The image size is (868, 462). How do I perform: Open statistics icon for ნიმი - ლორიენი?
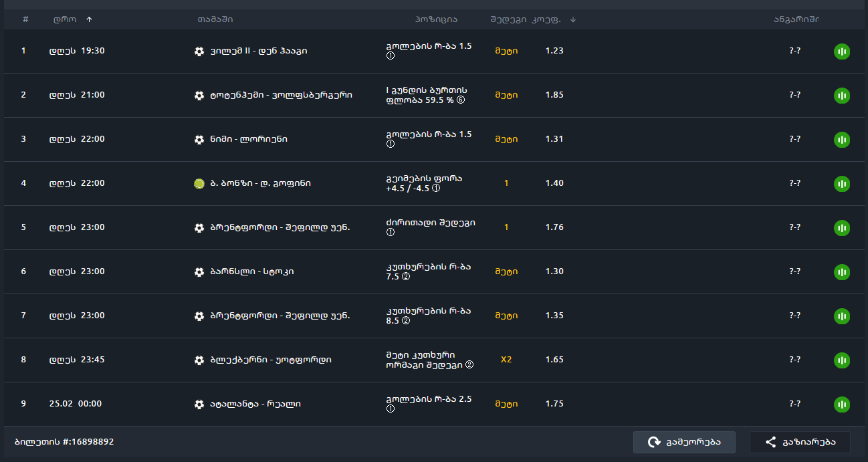tap(842, 140)
